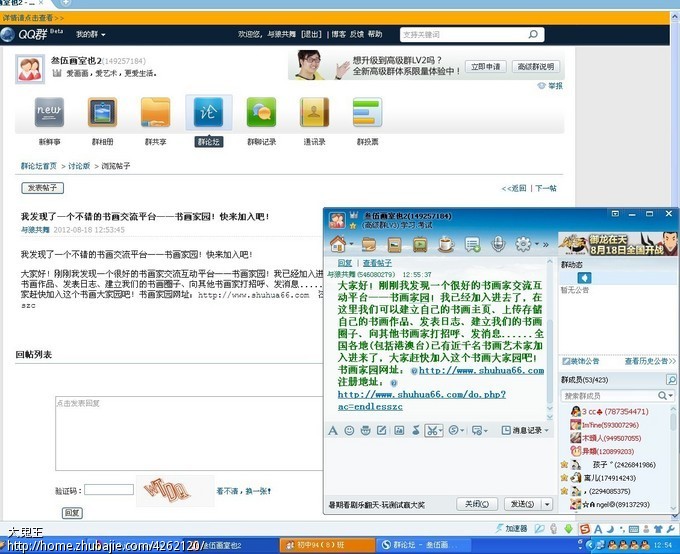The width and height of the screenshot is (680, 554).
Task: Click the 讨论版 breadcrumb link
Action: [79, 166]
